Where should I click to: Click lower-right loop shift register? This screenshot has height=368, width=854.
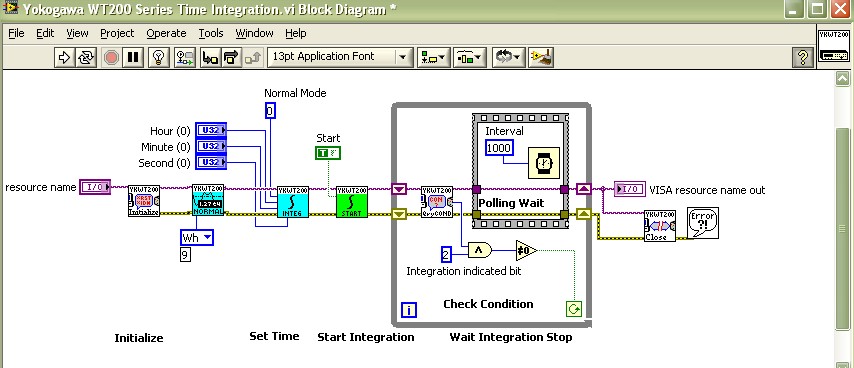tap(584, 214)
